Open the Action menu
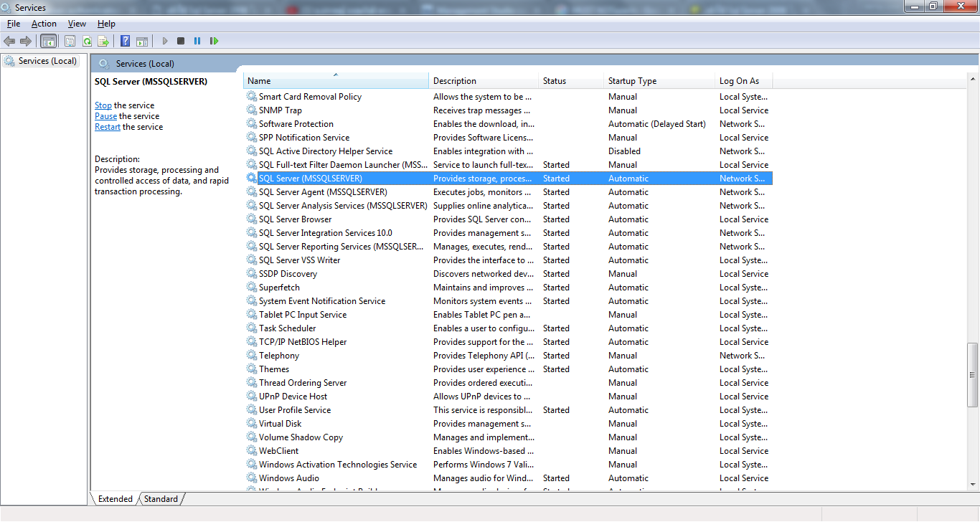The image size is (980, 522). [44, 24]
